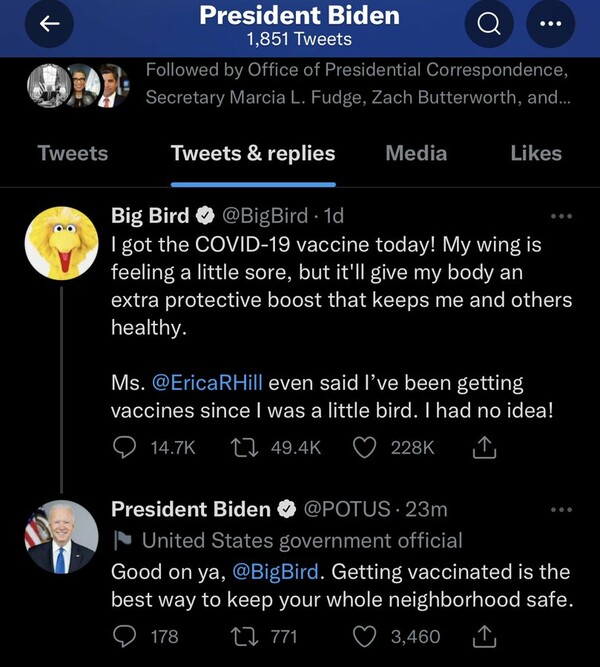
Task: Reply to Big Bird's vaccine tweet
Action: tap(124, 447)
